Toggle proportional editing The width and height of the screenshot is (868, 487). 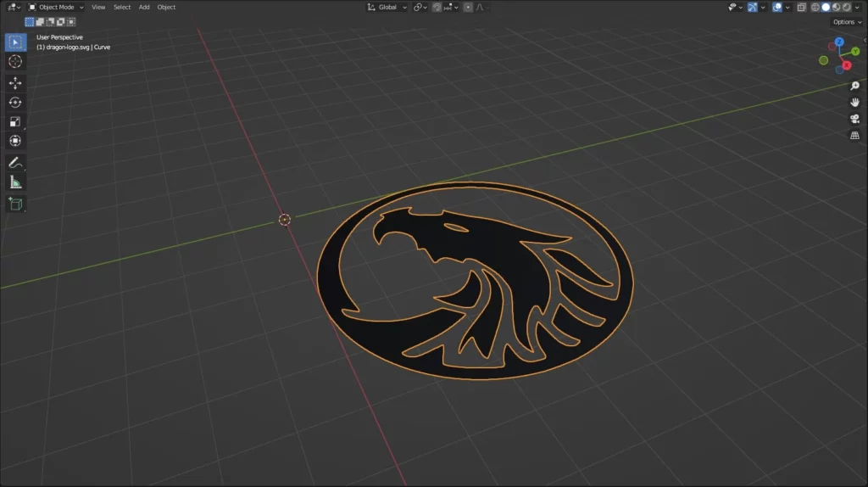(468, 7)
